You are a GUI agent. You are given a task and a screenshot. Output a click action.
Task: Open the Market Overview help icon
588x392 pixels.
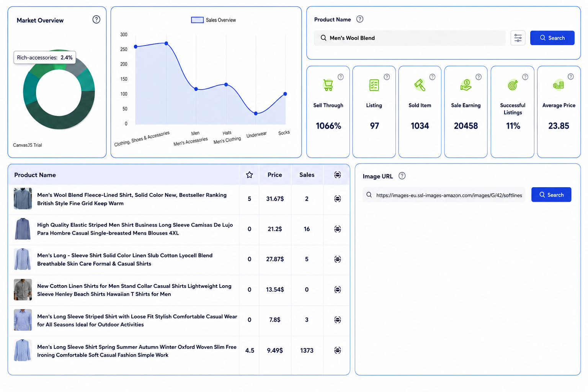click(96, 20)
